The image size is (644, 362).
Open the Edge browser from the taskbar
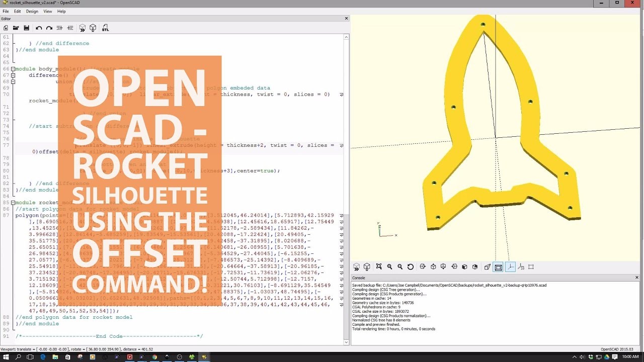pos(43,357)
